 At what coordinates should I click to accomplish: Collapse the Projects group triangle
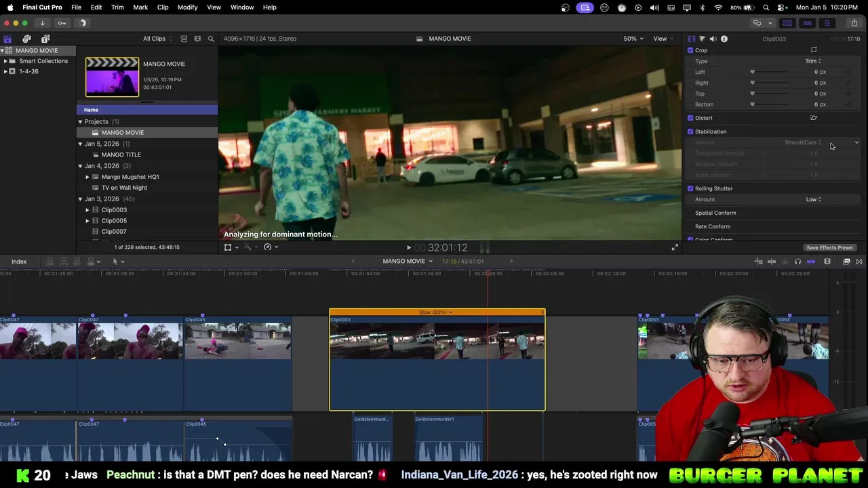(x=80, y=122)
